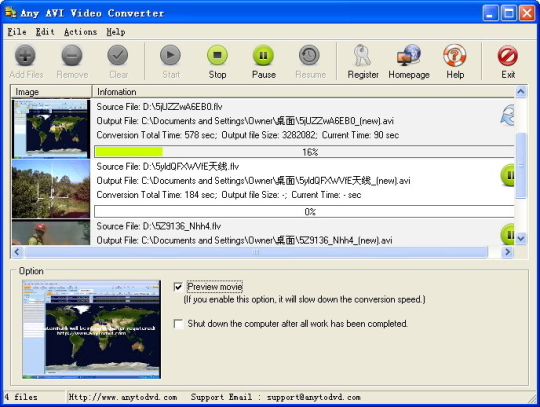
Task: Maximize the Any AVI Video Converter window
Action: 509,13
